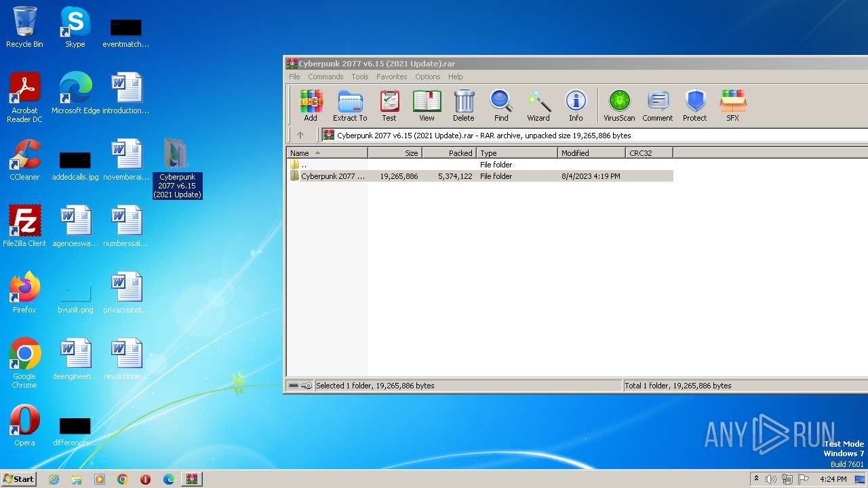
Task: Select the CCleaner desktop shortcut
Action: coord(24,160)
